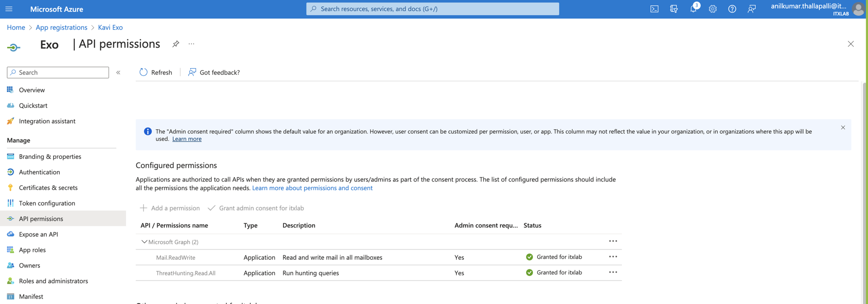Screen dimensions: 868x304
Task: Click the checkmark icon for Grant admin consent
Action: tap(212, 208)
